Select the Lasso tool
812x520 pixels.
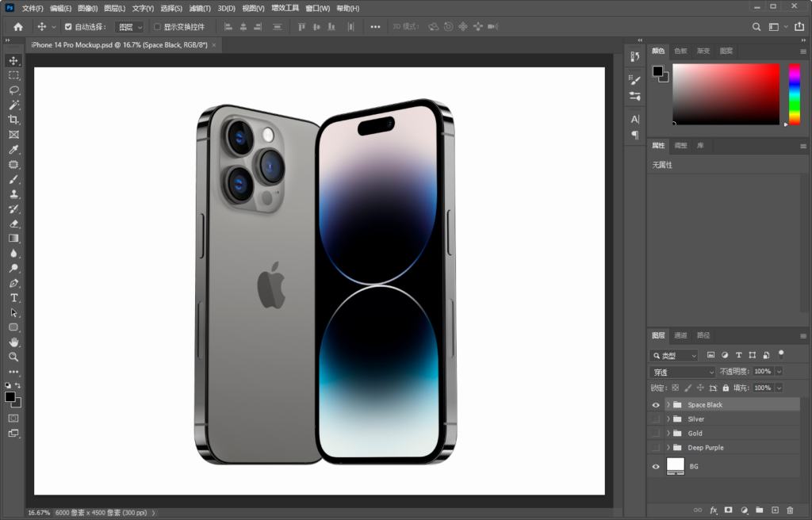point(13,90)
